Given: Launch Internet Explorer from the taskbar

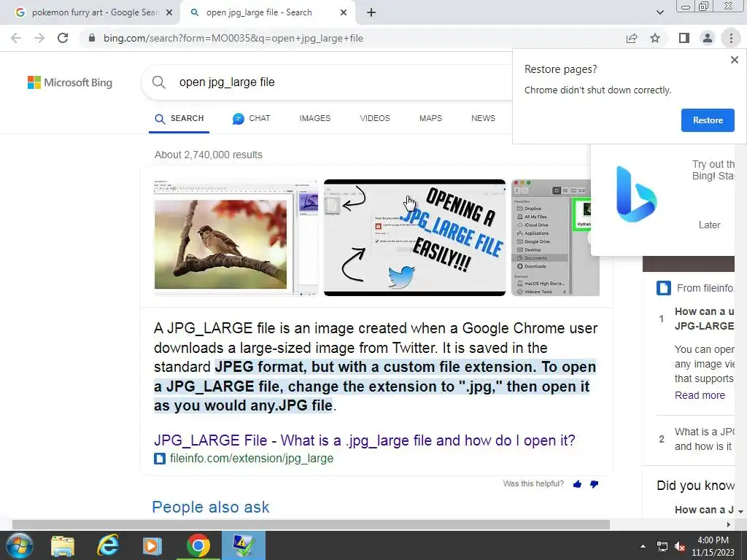Looking at the screenshot, I should pos(108,545).
